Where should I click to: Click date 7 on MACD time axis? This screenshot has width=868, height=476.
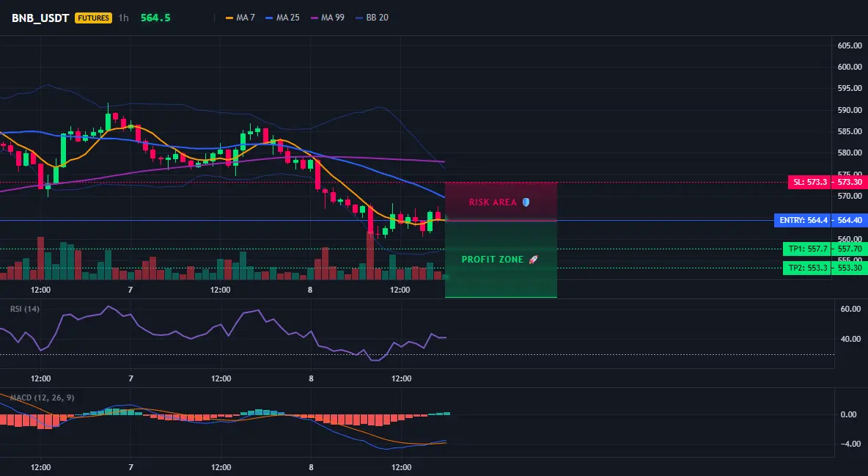point(130,467)
